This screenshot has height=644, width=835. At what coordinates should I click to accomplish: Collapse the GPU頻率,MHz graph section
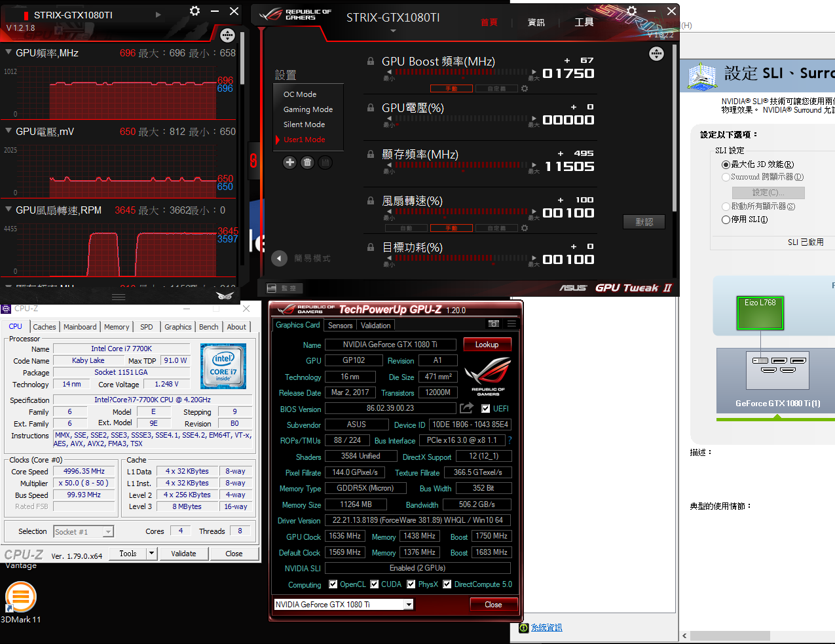click(x=9, y=52)
